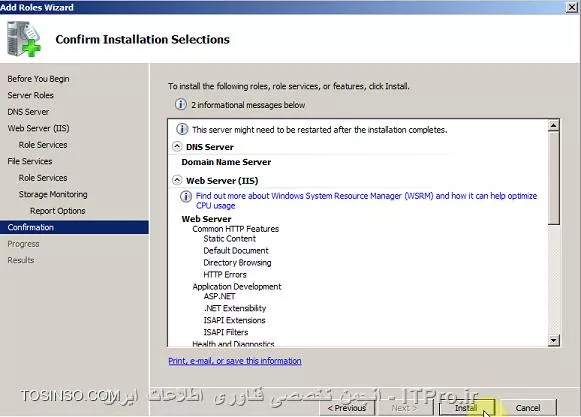Open the WSRM CPU usage help link
The image size is (581, 417).
click(x=366, y=201)
